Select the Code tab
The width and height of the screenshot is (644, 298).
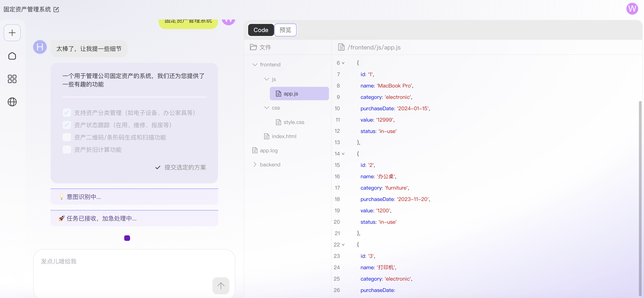click(261, 30)
